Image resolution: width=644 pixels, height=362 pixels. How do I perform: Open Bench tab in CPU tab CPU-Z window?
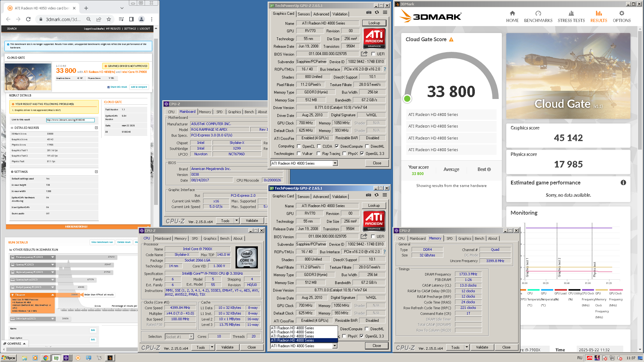click(225, 239)
